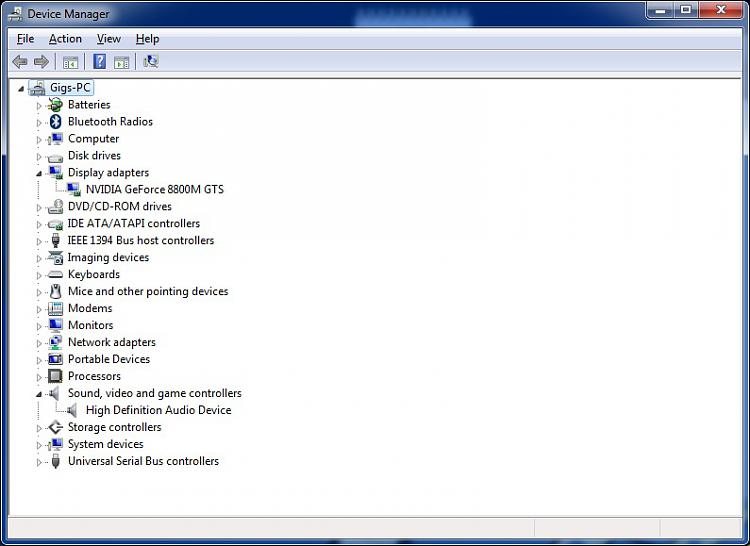Click the Computer category icon
Image resolution: width=750 pixels, height=546 pixels.
pyautogui.click(x=55, y=139)
